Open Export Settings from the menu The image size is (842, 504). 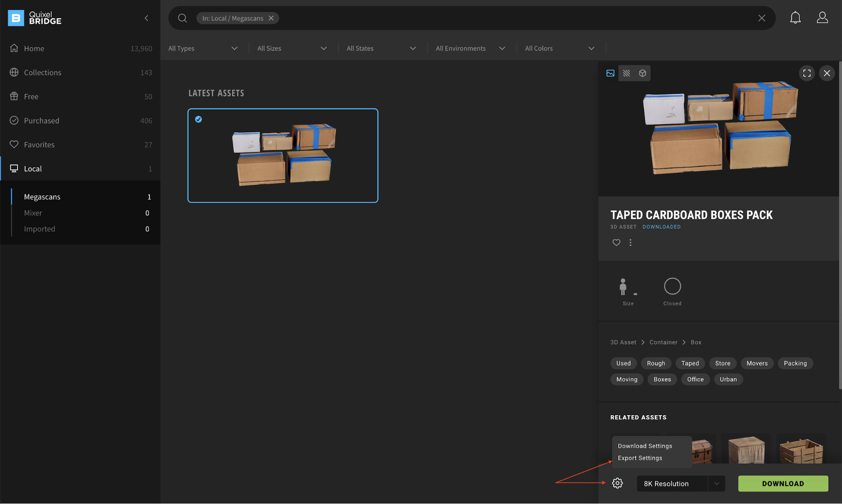[640, 458]
